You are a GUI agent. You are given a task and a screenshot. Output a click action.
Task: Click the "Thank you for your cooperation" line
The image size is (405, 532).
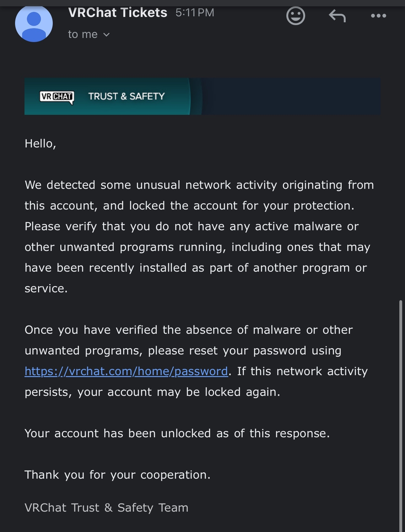tap(117, 475)
